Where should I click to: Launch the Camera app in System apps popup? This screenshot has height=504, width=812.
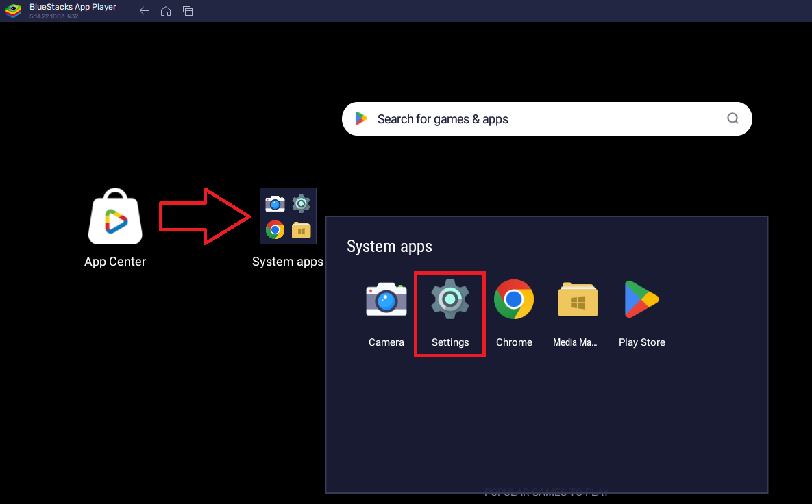(386, 299)
